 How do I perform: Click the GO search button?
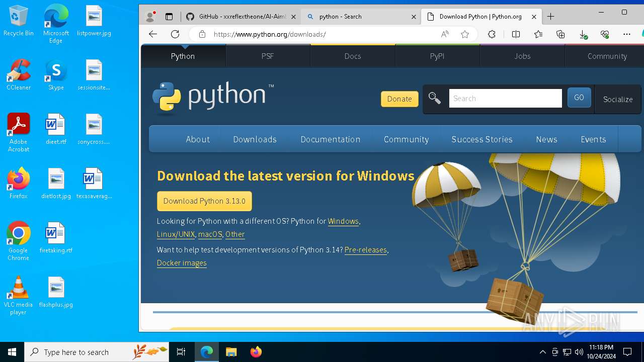[x=579, y=98]
